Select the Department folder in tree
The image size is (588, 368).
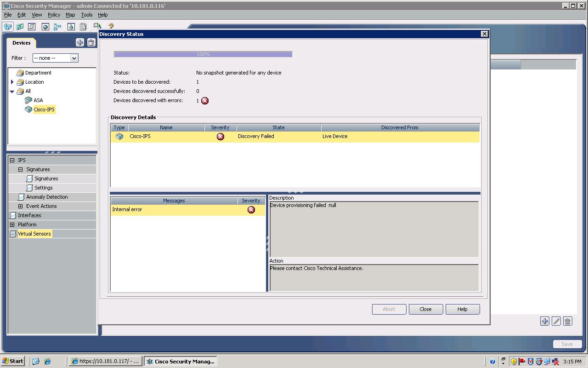click(x=38, y=73)
